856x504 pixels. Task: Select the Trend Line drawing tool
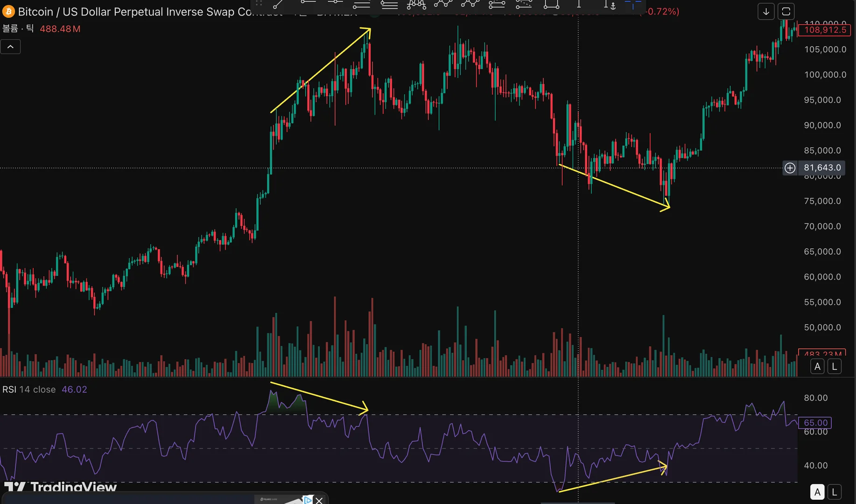278,5
